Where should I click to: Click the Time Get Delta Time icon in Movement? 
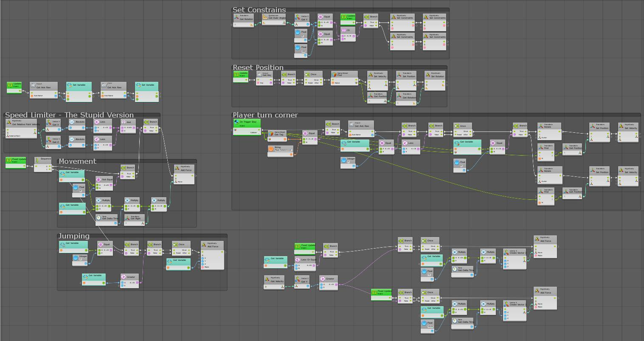pyautogui.click(x=98, y=218)
